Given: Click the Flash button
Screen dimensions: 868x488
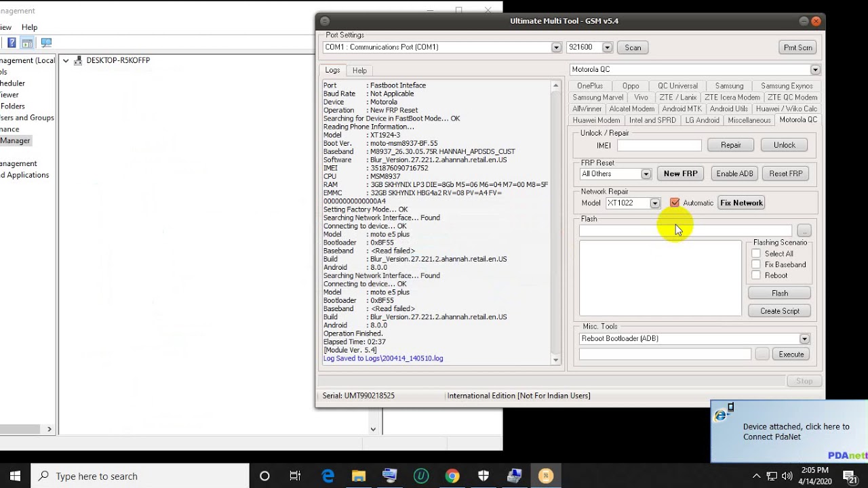Looking at the screenshot, I should click(779, 293).
